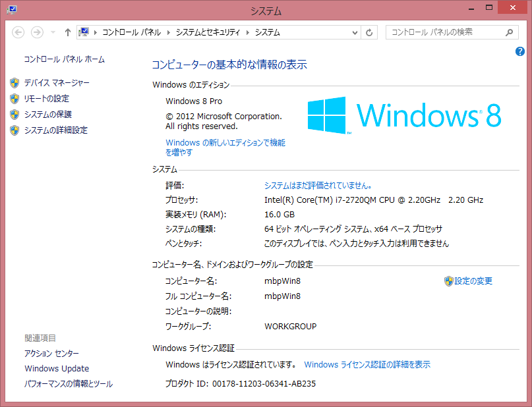Click the プロダクト ID 00178-11203-06341-AB235 text

(241, 383)
